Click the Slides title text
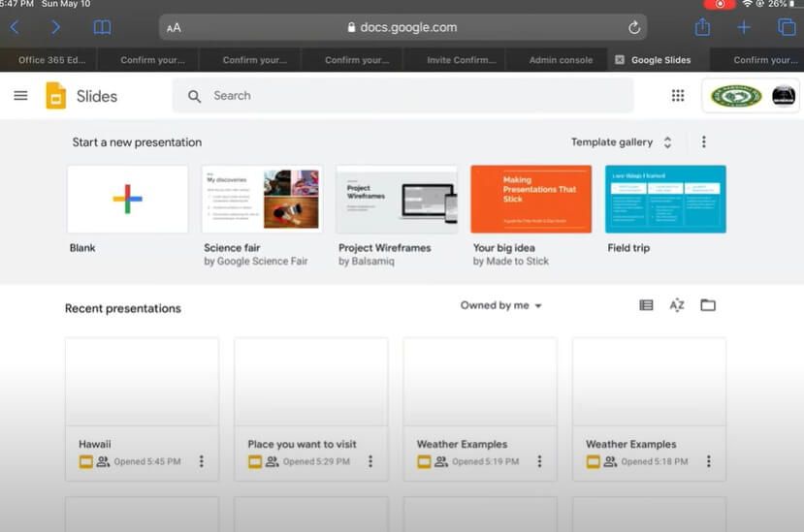Viewport: 804px width, 532px height. tap(97, 96)
